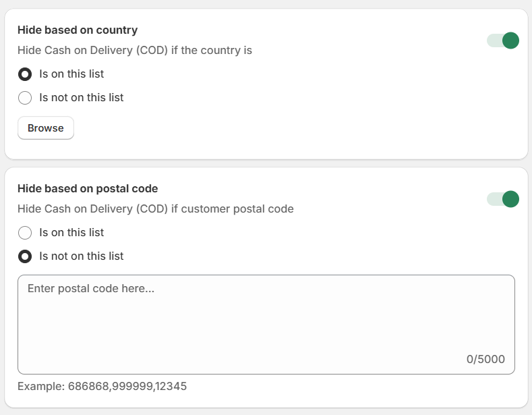This screenshot has width=532, height=415.
Task: Click description Hide COD if customer postal code
Action: pyautogui.click(x=156, y=209)
